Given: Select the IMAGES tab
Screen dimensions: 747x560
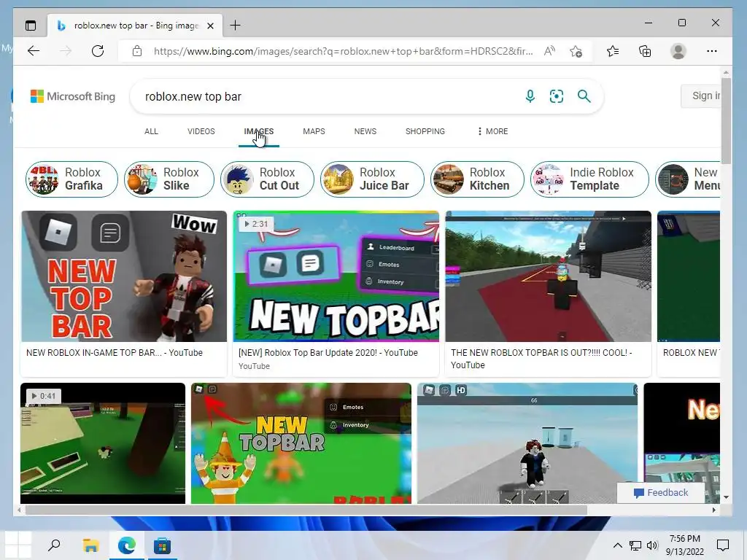Looking at the screenshot, I should [259, 131].
